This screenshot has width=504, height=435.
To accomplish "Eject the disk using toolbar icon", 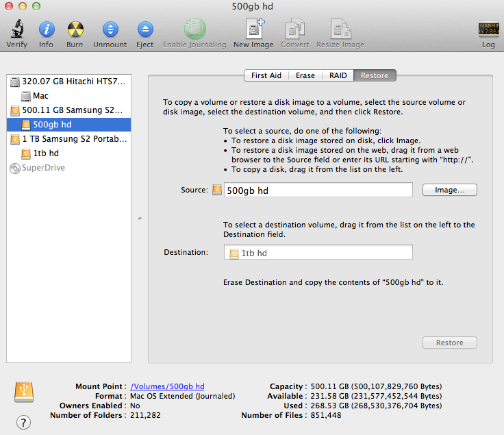I will pos(145,29).
